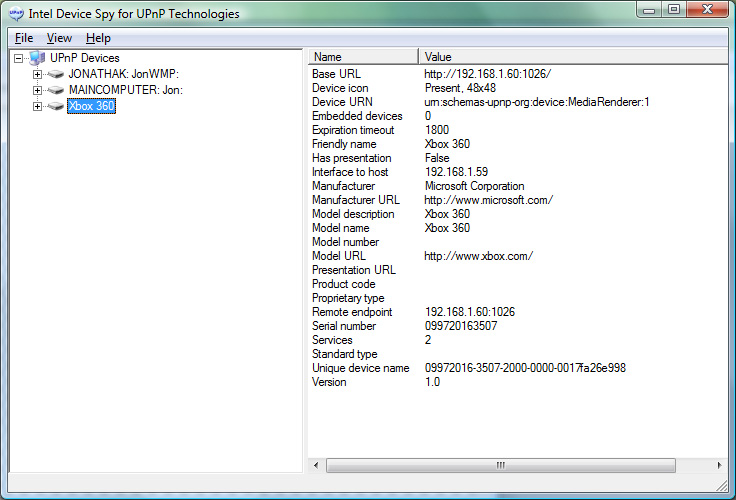The width and height of the screenshot is (736, 500).
Task: Click the scrollbar right arrow
Action: (720, 465)
